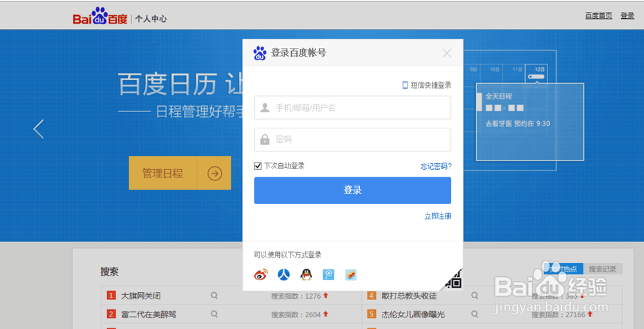Click the SMS quick login phone icon
This screenshot has width=644, height=329.
coord(405,85)
